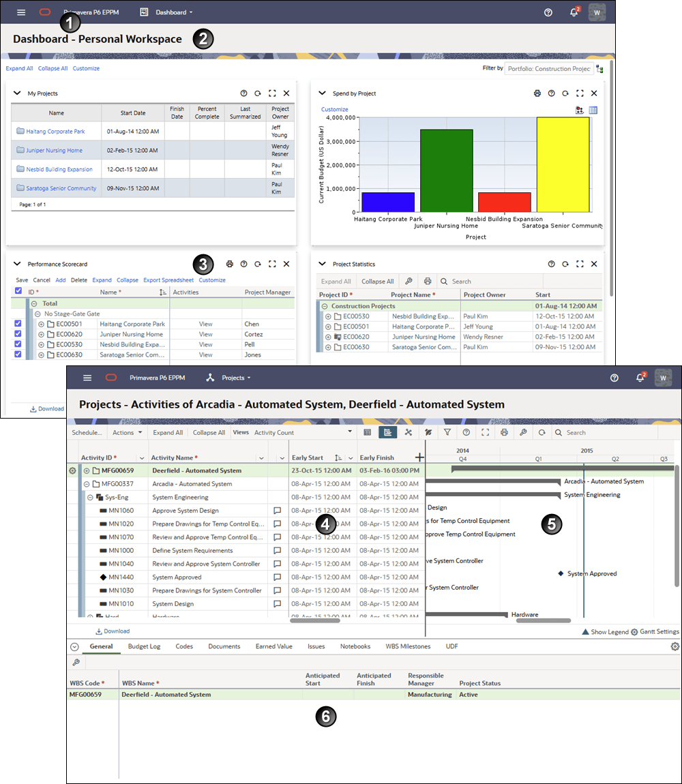Switch to the Budget Log tab
Screen dimensions: 682x784
click(144, 646)
